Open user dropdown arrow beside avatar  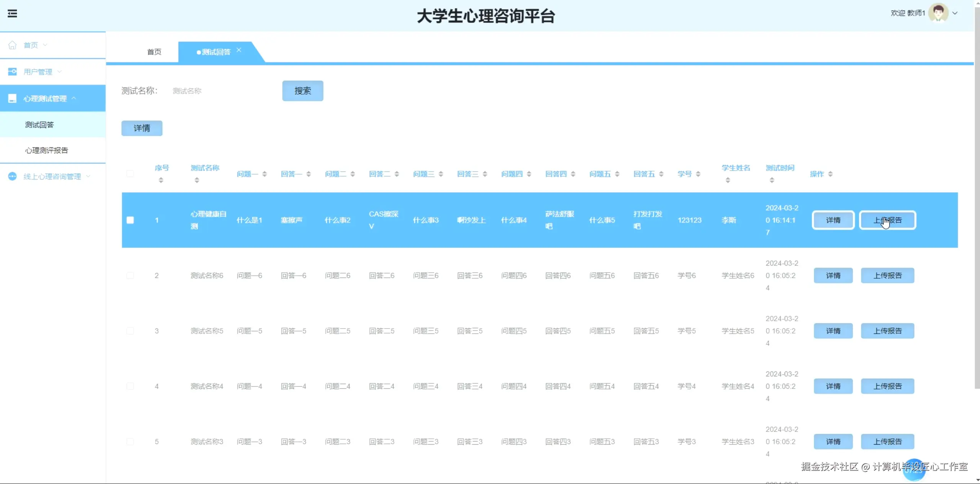click(x=955, y=13)
